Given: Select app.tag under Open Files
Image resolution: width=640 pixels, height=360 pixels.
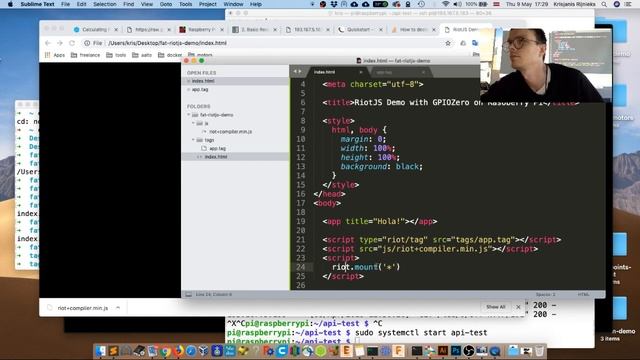Looking at the screenshot, I should [x=200, y=89].
